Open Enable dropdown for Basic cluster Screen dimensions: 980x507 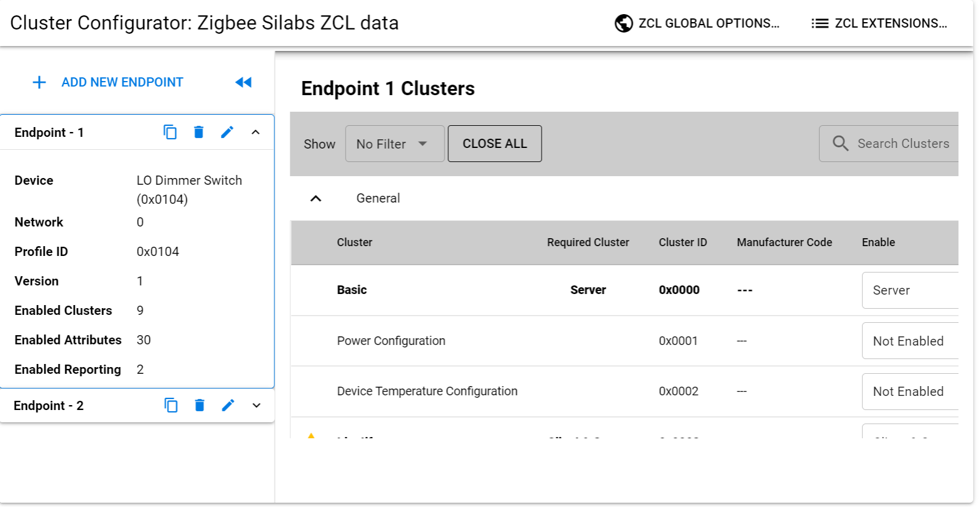click(910, 290)
